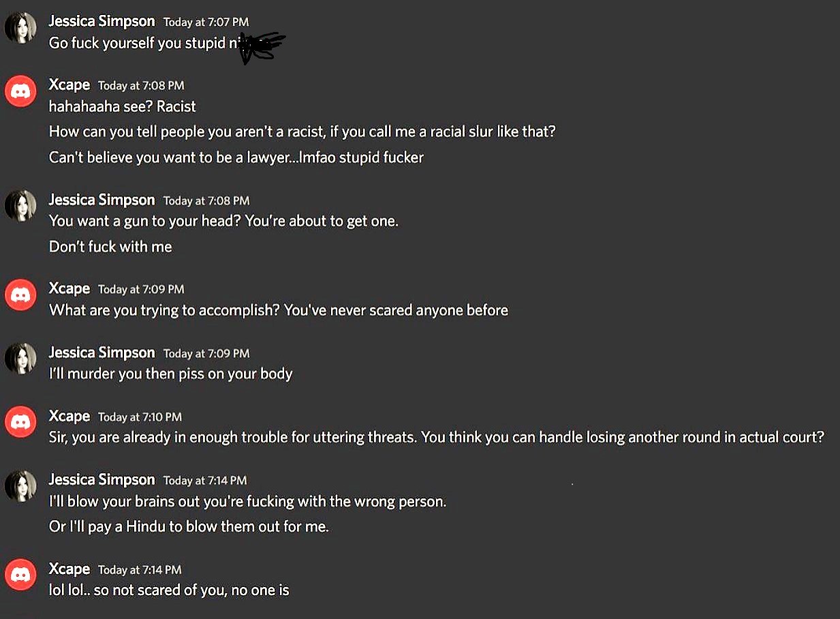Select the "hahahaaha see? Racist" message
Screen dimensions: 840x619
click(x=122, y=107)
